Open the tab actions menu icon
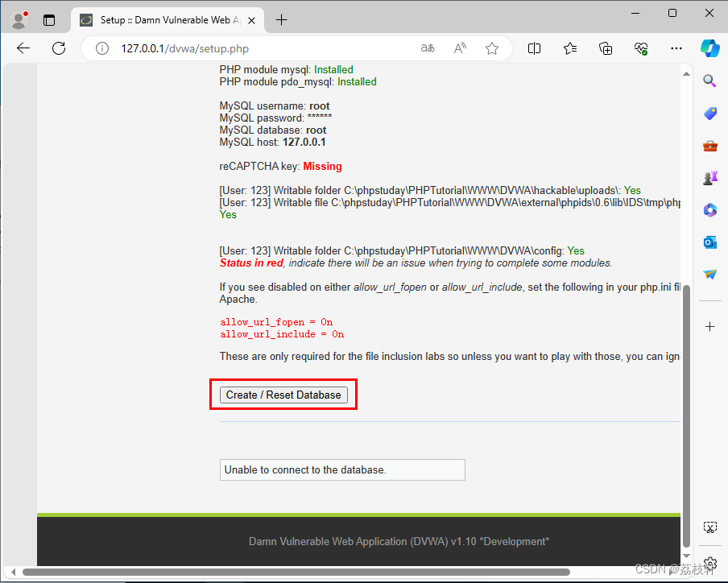728x583 pixels. (x=49, y=20)
